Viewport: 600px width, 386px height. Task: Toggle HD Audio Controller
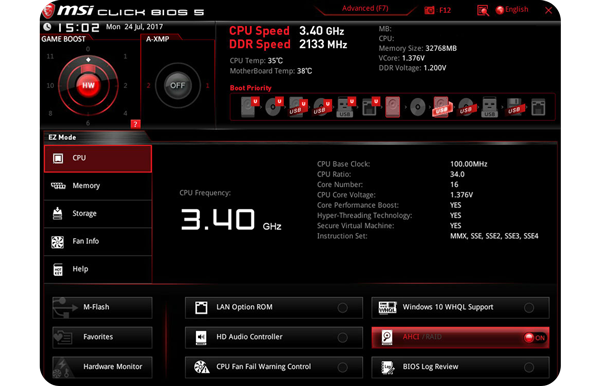pos(274,337)
